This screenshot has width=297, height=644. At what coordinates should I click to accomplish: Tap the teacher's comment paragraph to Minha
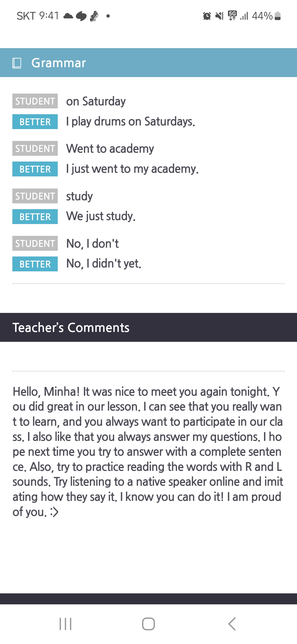pos(148,452)
